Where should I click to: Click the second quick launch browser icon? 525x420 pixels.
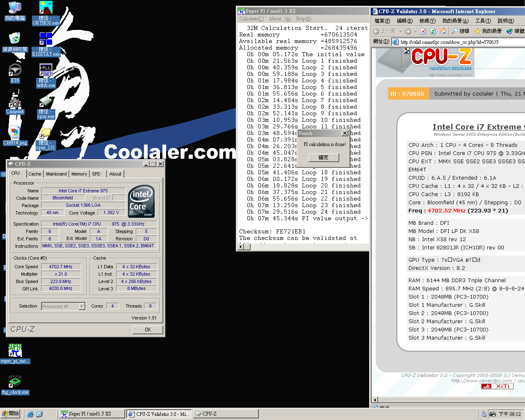coord(39,414)
